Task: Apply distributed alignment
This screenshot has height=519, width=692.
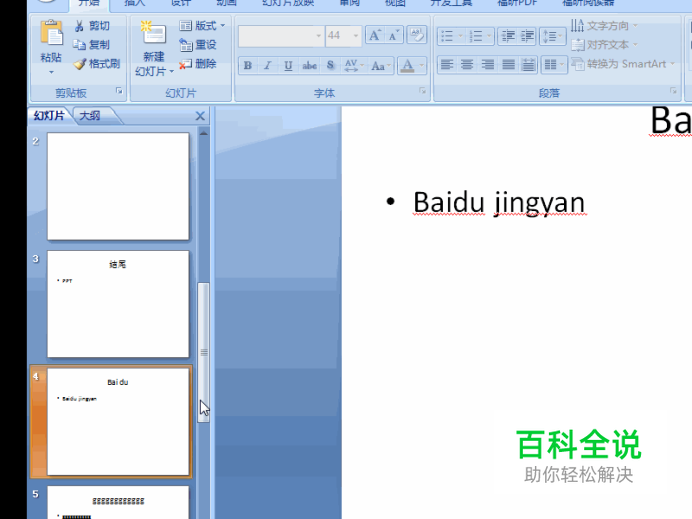Action: click(x=528, y=65)
